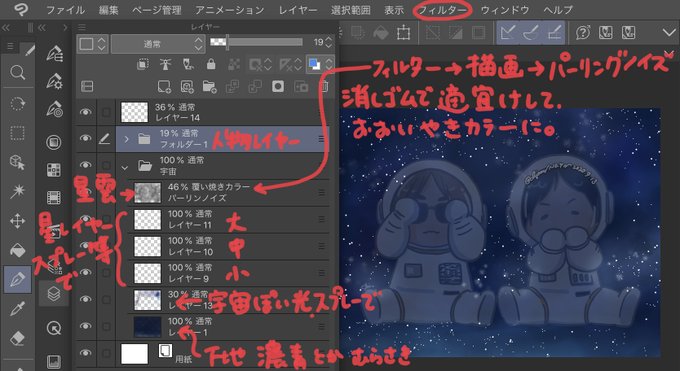Viewport: 680px width, 371px height.
Task: Open the tool palette hamburger menu
Action: click(x=10, y=46)
